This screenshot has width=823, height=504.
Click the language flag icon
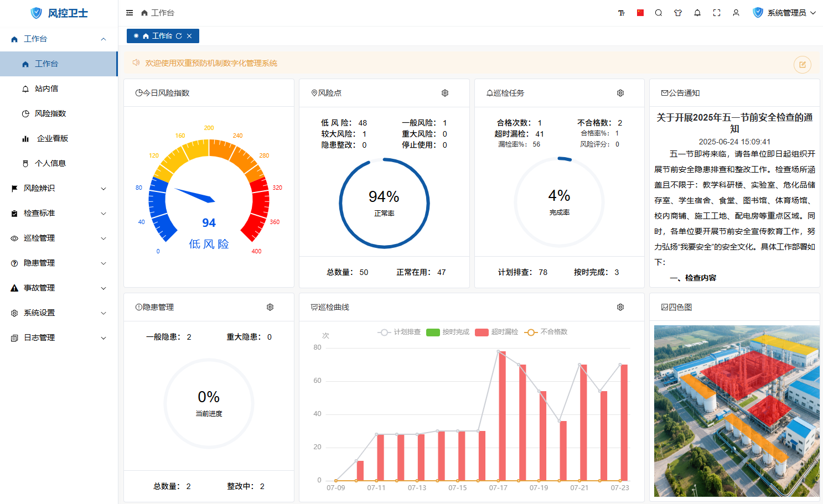point(640,13)
